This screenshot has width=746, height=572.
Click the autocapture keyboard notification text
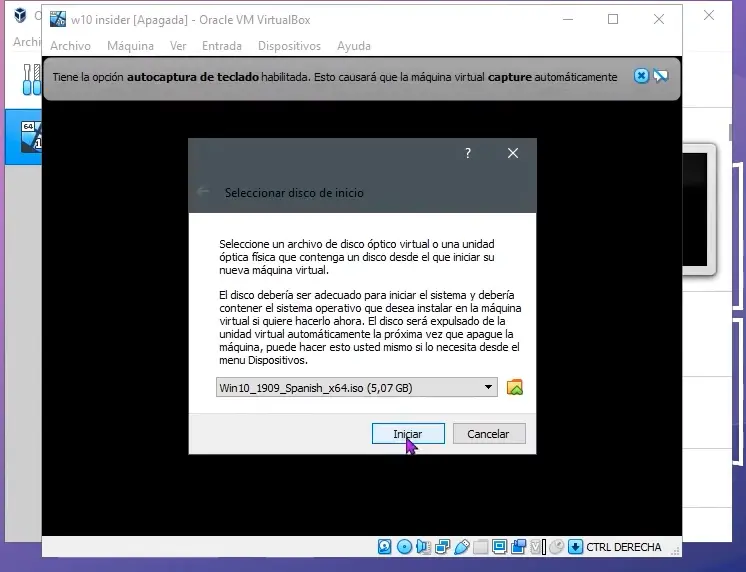click(x=335, y=77)
